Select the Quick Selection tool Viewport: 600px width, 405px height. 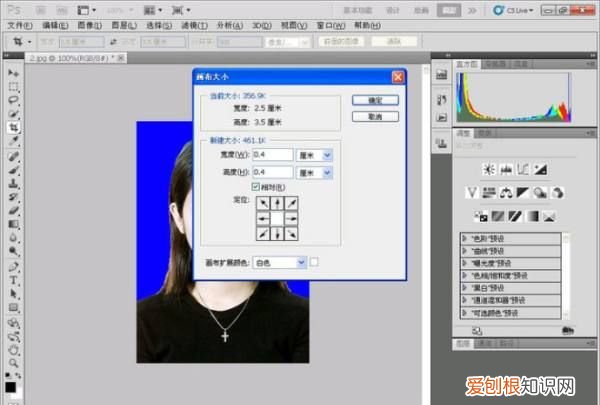pos(13,114)
